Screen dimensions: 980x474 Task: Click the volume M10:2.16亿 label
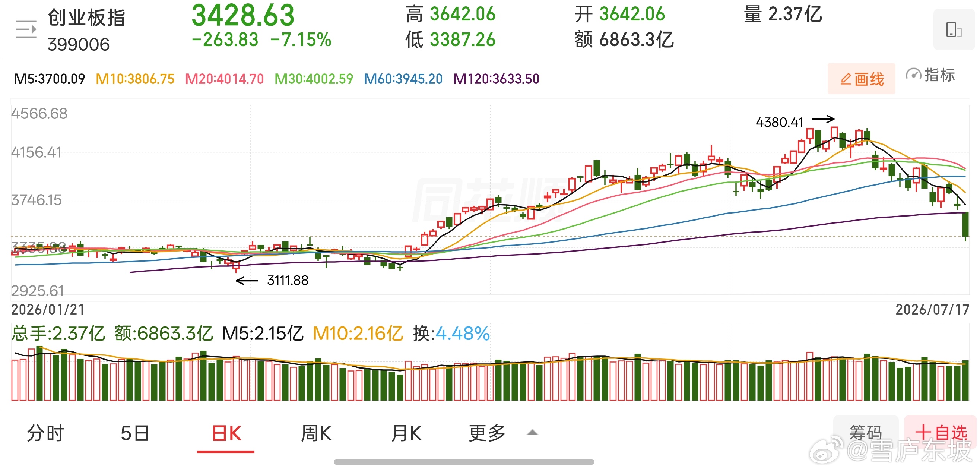coord(358,334)
